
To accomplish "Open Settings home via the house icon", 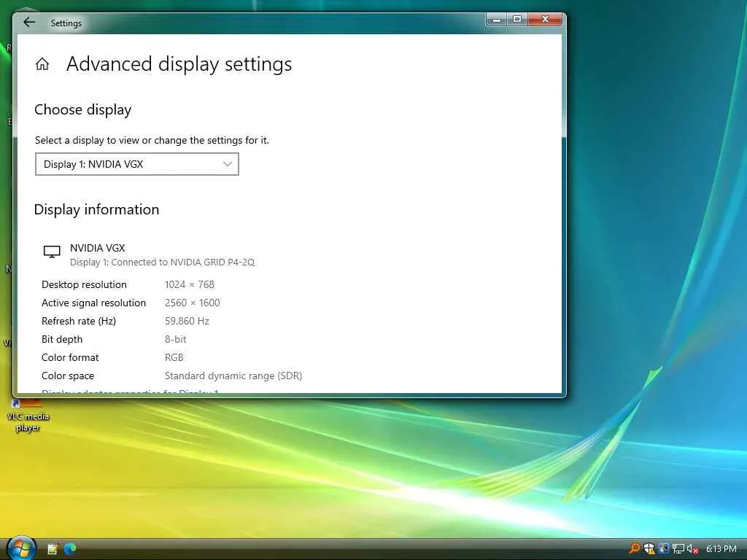I will coord(42,64).
